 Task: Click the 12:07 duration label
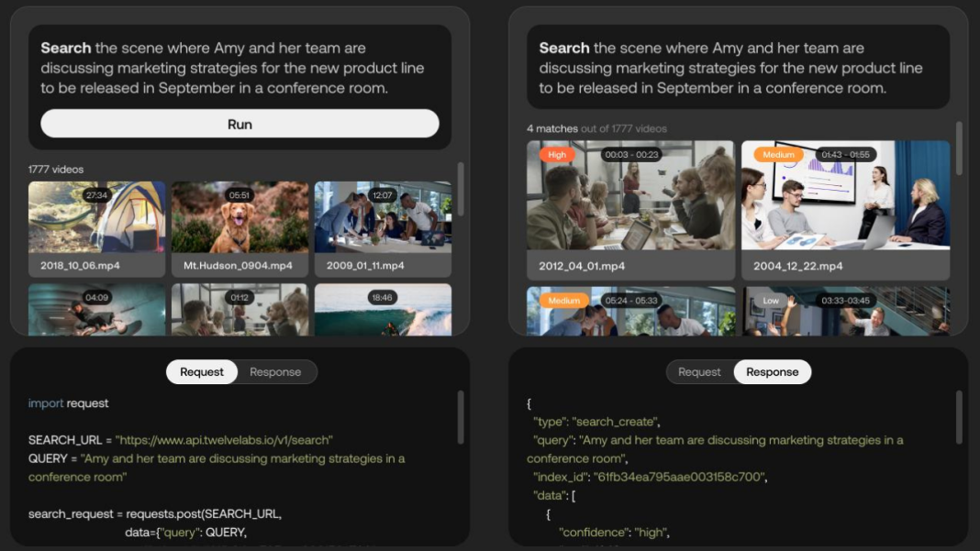tap(382, 195)
